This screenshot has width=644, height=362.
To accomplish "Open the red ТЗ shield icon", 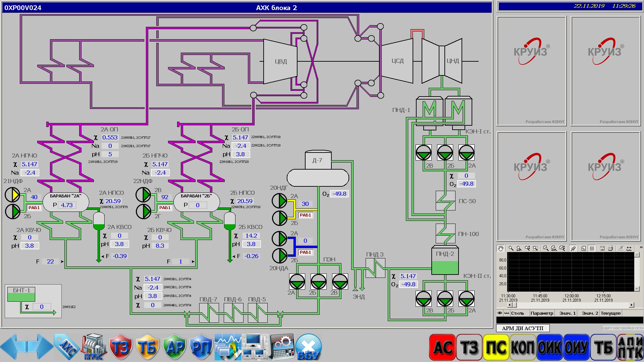I will (x=120, y=347).
